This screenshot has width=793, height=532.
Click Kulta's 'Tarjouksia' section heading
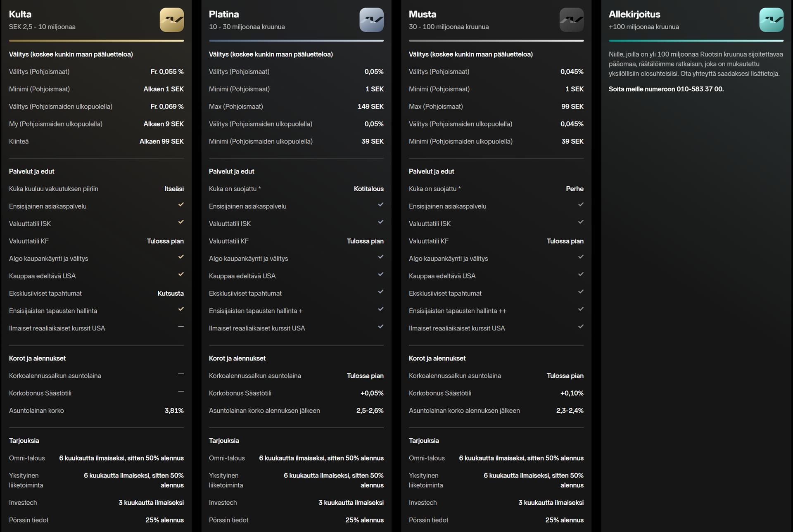coord(24,441)
